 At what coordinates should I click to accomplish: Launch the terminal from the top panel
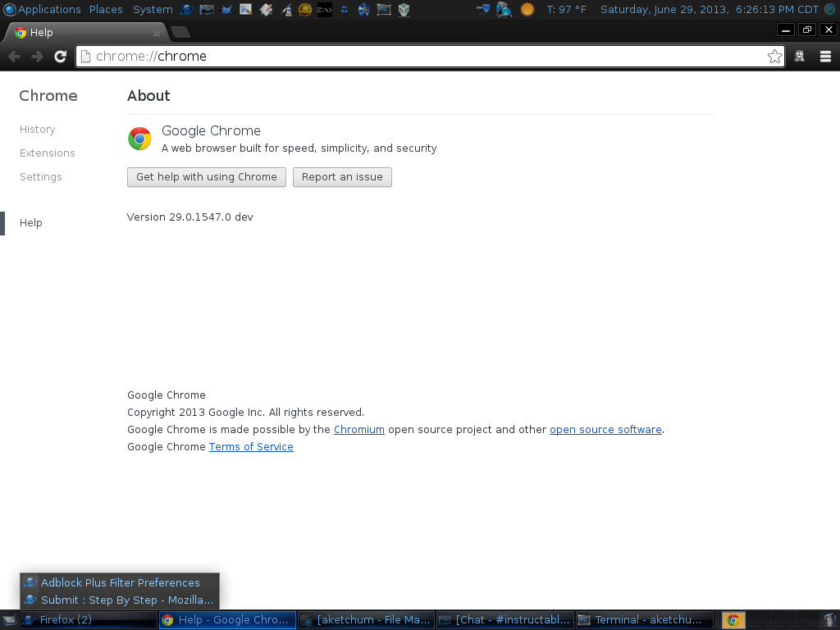coord(383,9)
